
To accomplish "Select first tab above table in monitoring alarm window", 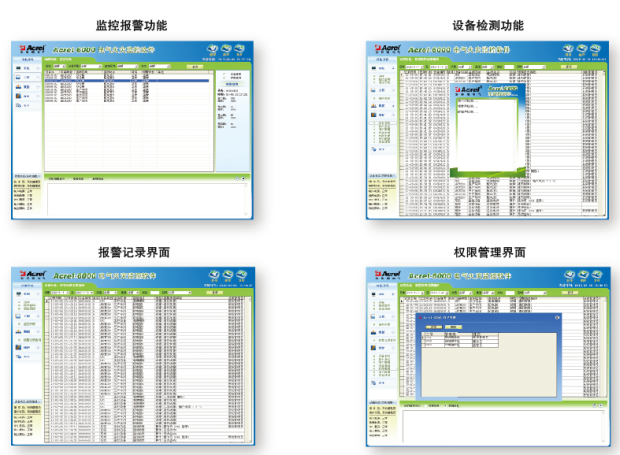I will [x=51, y=59].
